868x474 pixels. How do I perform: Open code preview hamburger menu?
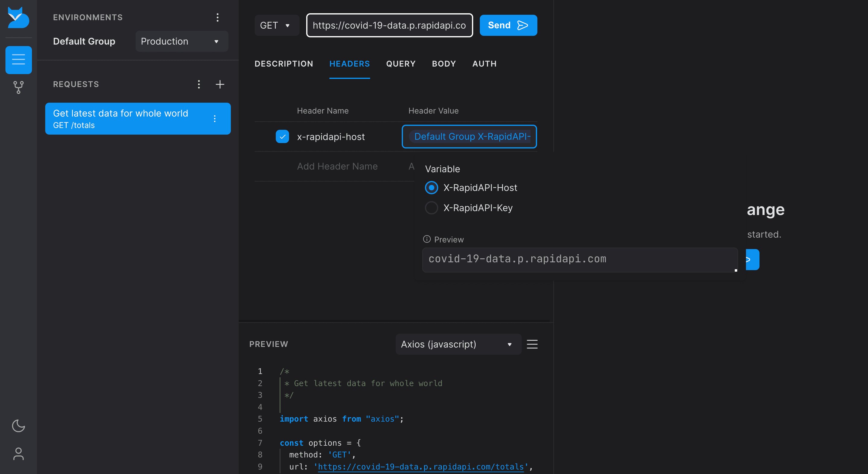[x=532, y=344]
